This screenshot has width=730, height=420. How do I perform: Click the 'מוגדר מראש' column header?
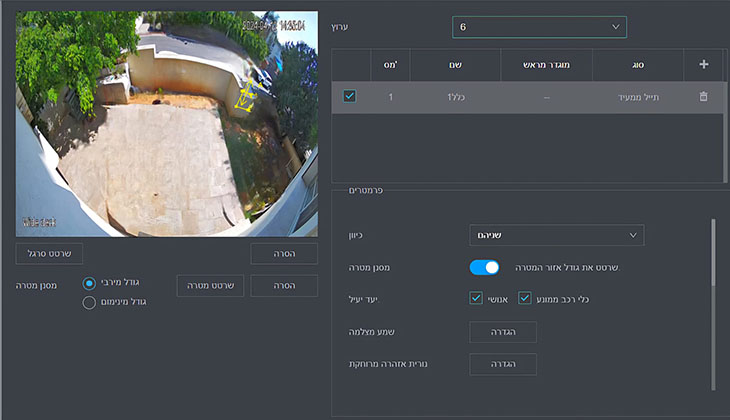click(x=546, y=65)
